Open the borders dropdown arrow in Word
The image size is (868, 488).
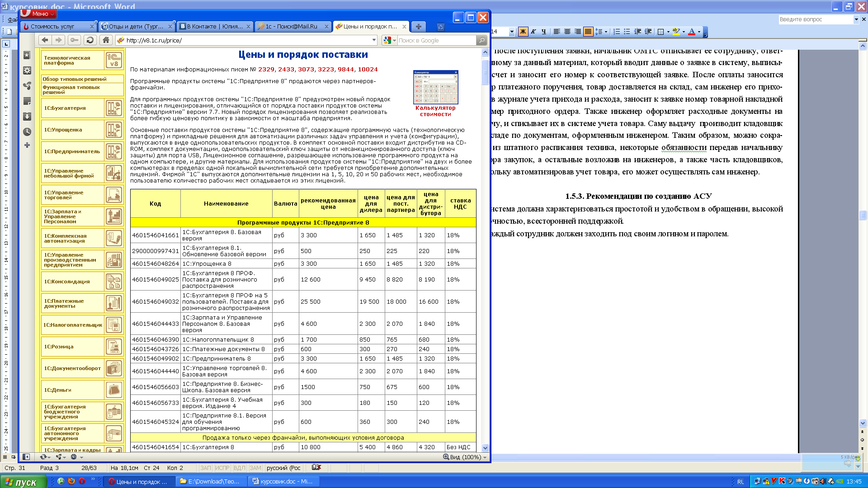click(x=668, y=32)
